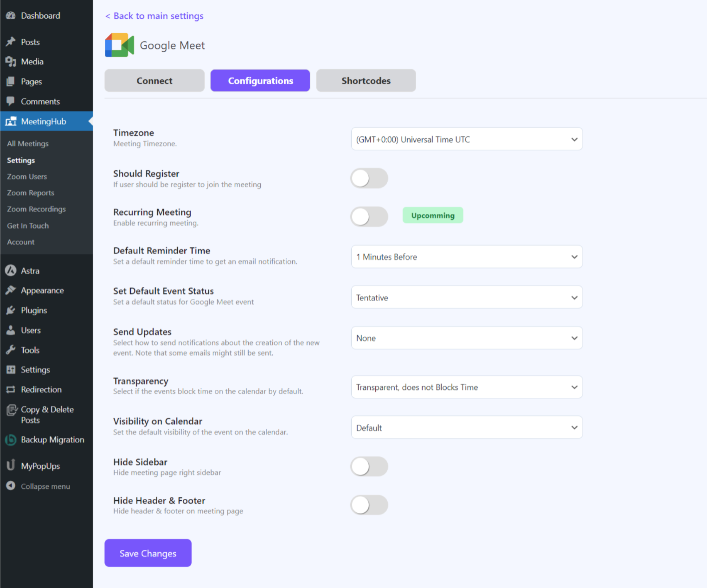
Task: Click the Astra logo icon
Action: (11, 270)
